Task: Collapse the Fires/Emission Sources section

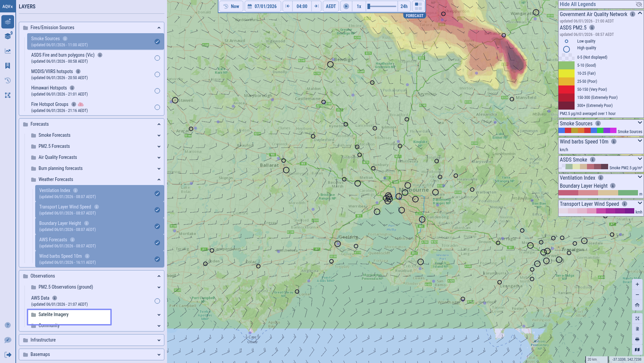Action: pyautogui.click(x=159, y=28)
